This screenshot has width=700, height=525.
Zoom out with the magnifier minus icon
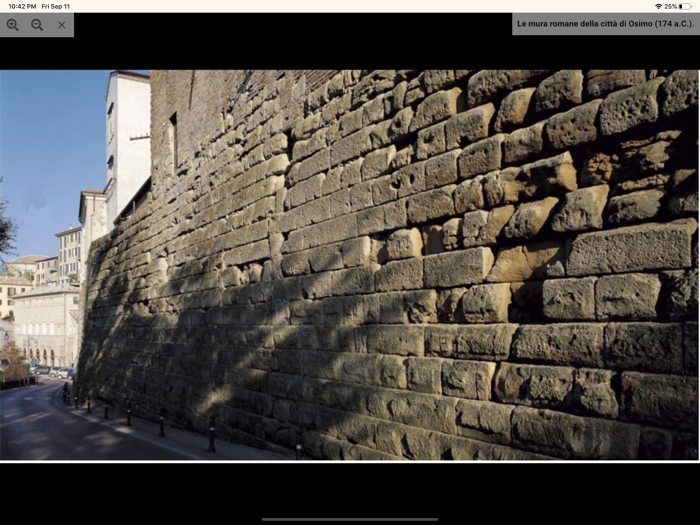tap(37, 25)
